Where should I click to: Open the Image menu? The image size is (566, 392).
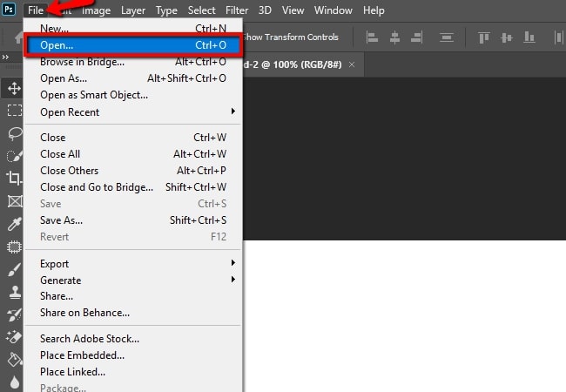tap(96, 10)
